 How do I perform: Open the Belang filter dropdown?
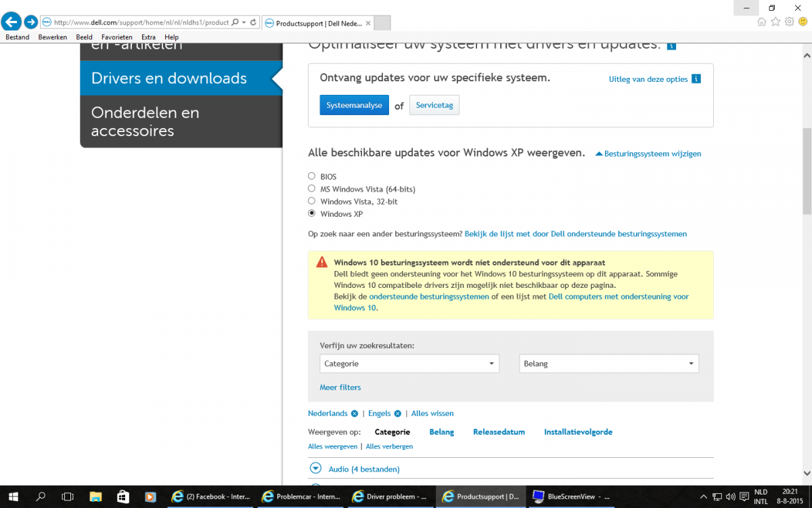609,364
